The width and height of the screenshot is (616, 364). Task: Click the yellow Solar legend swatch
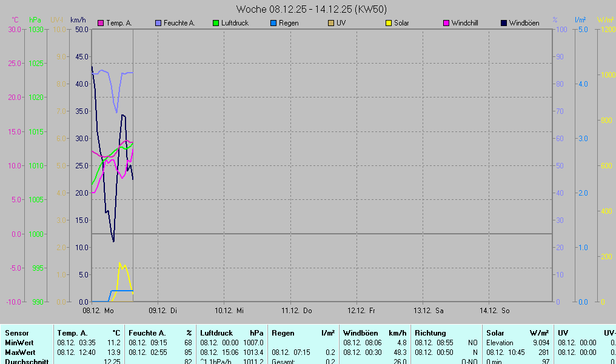(x=389, y=23)
